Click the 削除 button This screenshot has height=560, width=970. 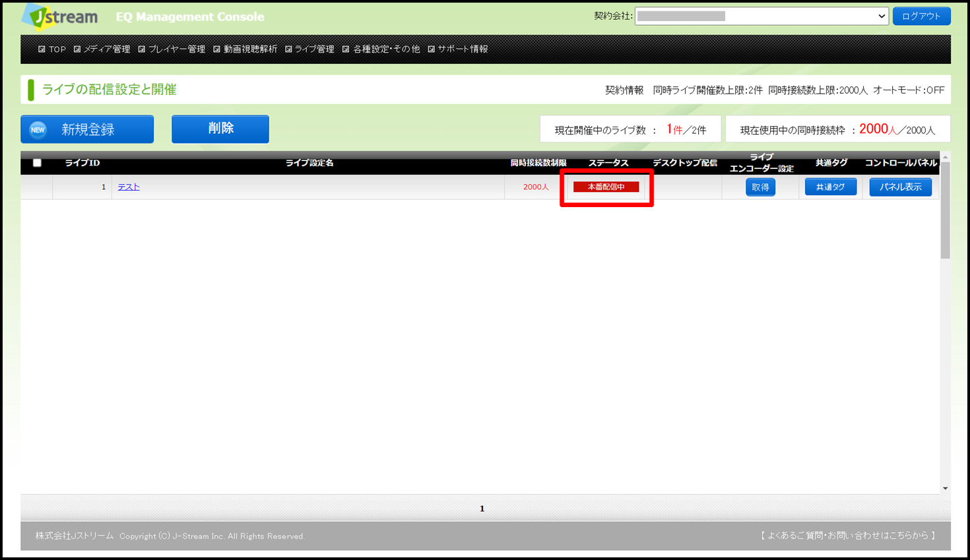tap(220, 129)
